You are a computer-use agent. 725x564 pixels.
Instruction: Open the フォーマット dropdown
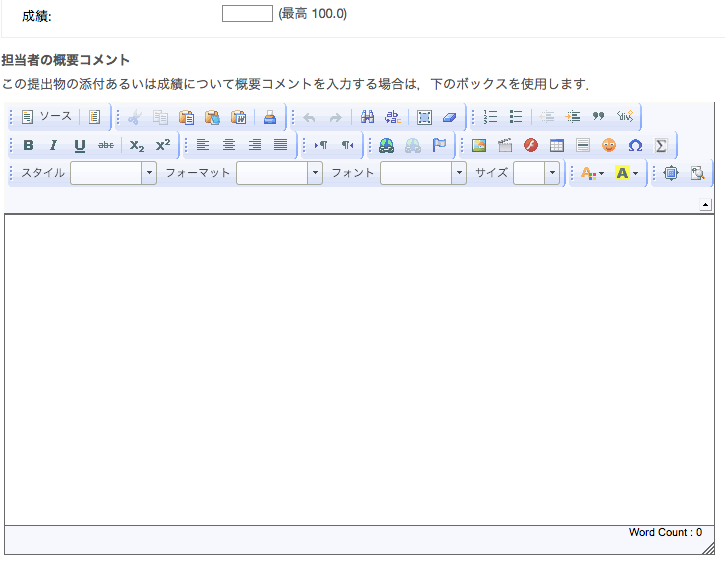279,173
